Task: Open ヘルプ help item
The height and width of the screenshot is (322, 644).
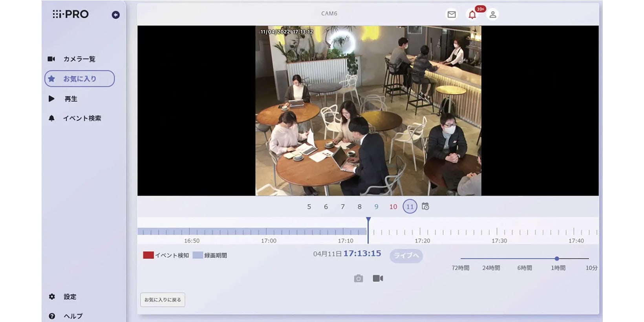Action: 73,316
